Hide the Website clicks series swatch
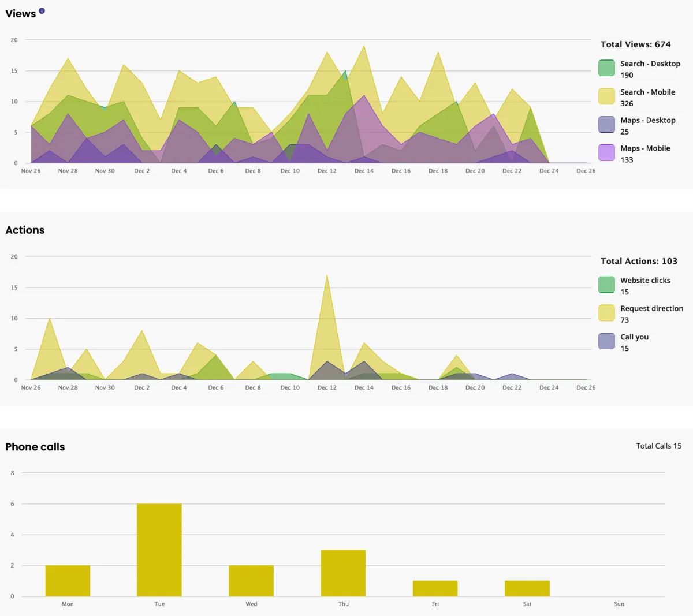The image size is (693, 616). coord(606,285)
